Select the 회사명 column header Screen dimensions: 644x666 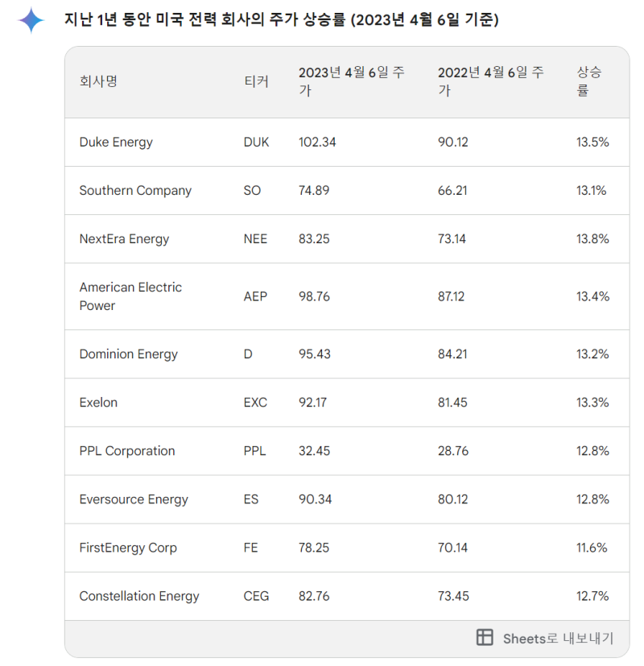(98, 81)
